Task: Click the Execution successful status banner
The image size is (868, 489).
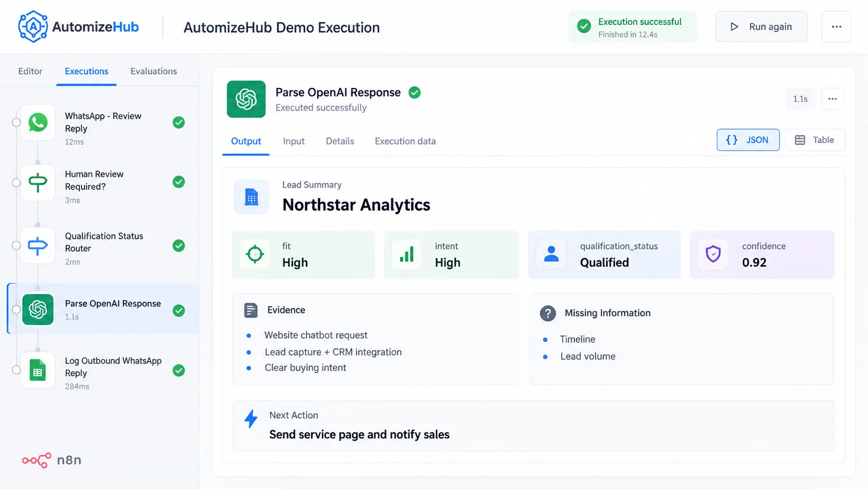Action: point(632,27)
